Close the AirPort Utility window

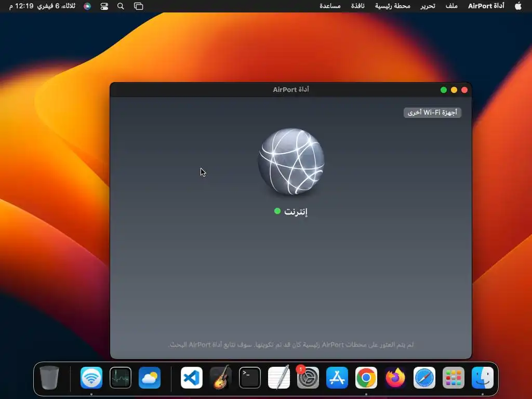pyautogui.click(x=464, y=90)
